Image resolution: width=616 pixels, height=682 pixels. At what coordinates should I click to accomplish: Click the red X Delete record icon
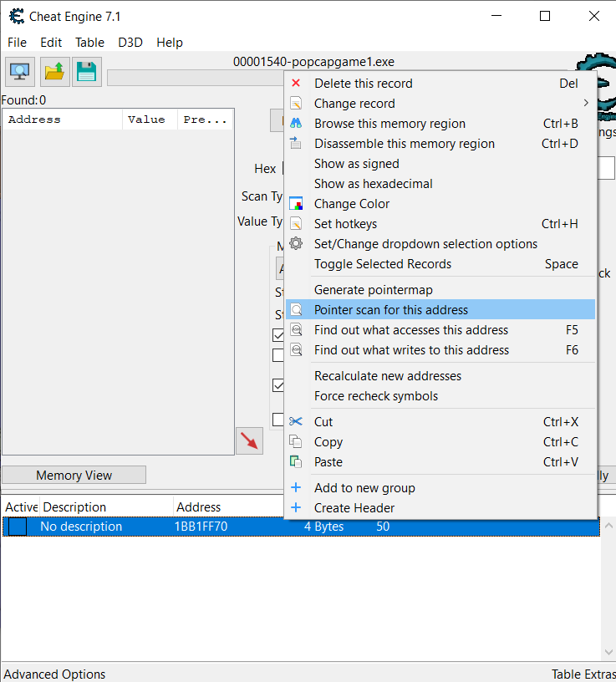pos(296,83)
